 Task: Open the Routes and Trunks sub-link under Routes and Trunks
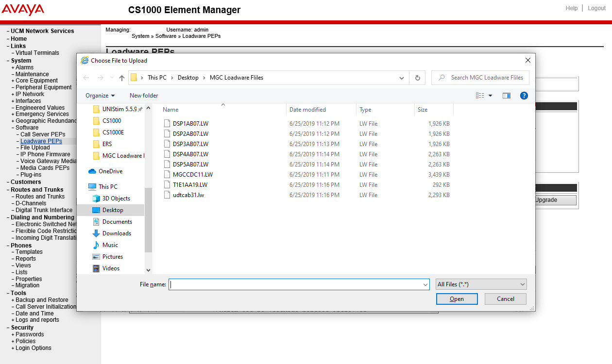click(x=40, y=197)
